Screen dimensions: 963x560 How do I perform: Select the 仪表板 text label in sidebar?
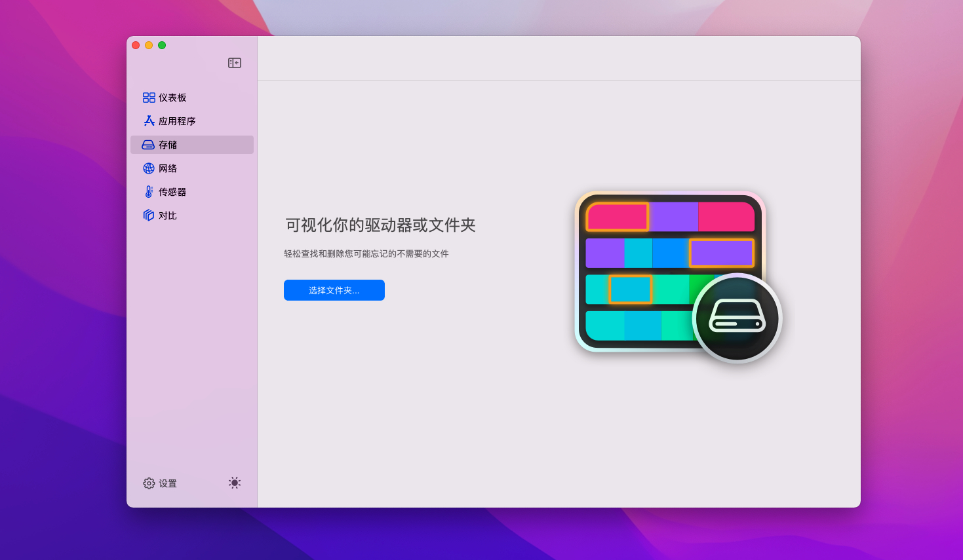(x=172, y=98)
